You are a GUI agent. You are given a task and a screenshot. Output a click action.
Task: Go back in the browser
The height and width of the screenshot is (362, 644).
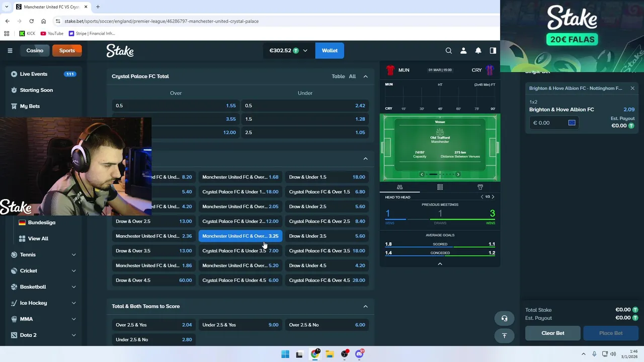[x=7, y=21]
